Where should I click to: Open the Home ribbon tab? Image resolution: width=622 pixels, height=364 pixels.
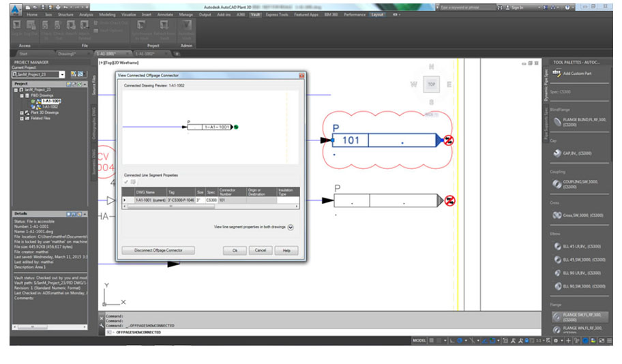pyautogui.click(x=32, y=15)
